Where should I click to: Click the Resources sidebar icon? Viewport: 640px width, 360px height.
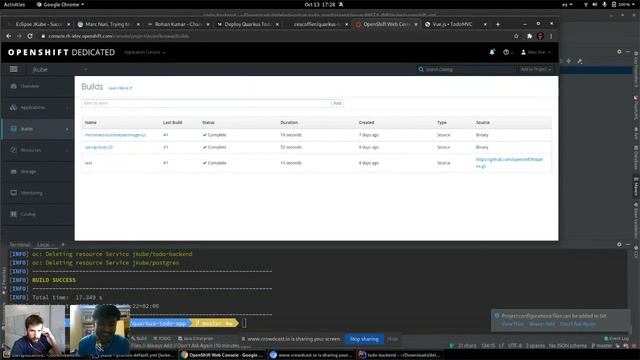(x=13, y=150)
